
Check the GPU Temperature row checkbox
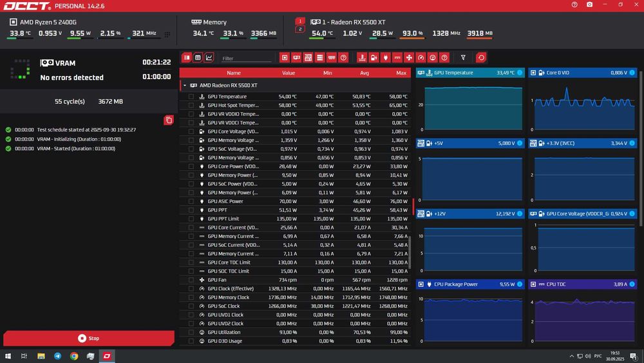tap(191, 97)
